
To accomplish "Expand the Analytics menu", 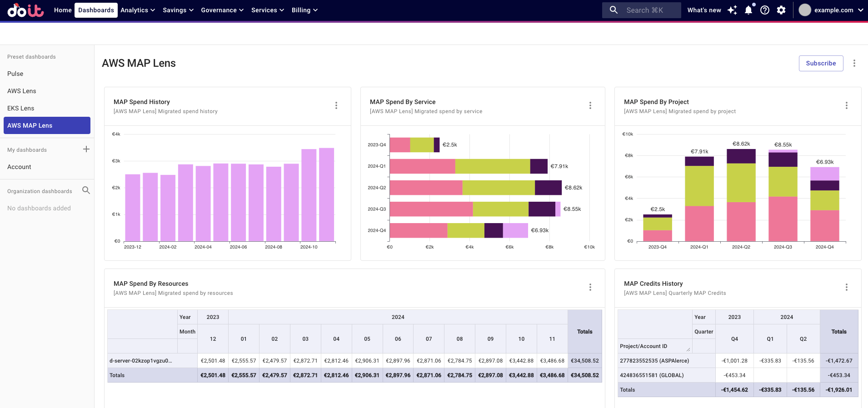I will (x=138, y=10).
